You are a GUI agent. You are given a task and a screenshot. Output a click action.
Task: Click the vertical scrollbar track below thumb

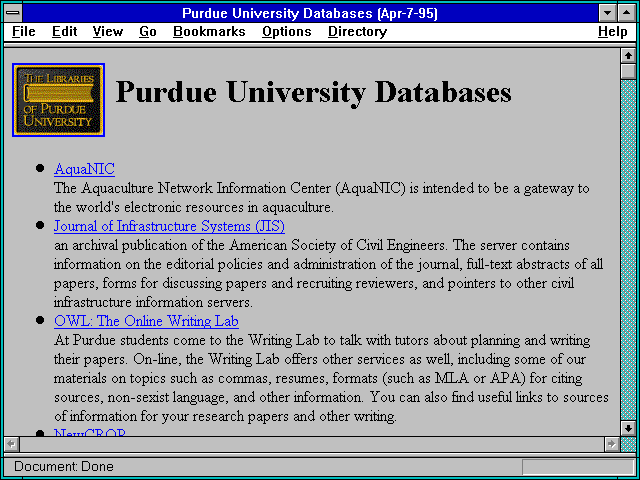tap(628, 249)
